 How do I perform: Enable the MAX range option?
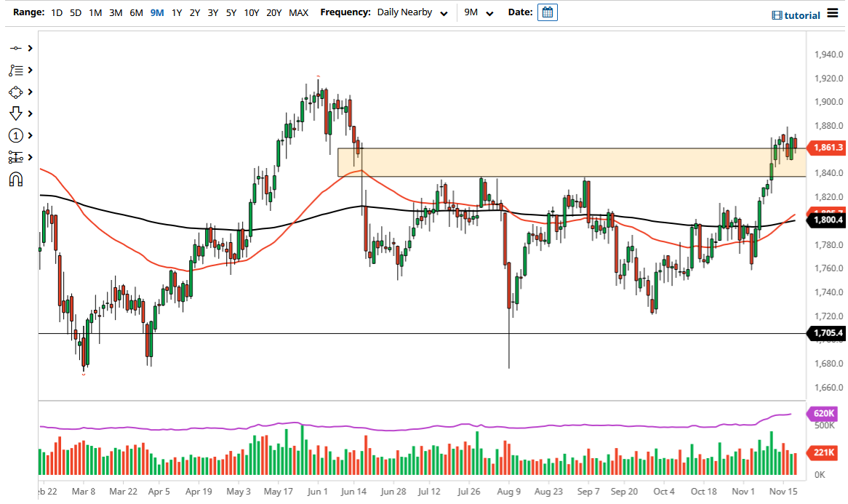(x=298, y=12)
